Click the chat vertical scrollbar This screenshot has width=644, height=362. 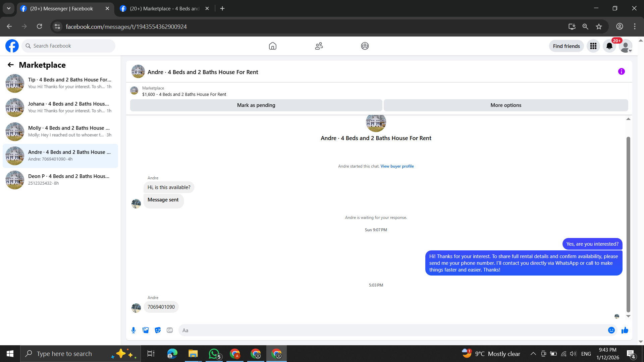click(x=628, y=225)
